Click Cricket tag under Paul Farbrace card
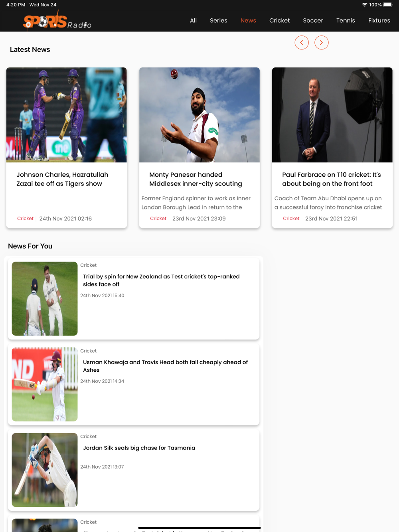 pyautogui.click(x=291, y=219)
